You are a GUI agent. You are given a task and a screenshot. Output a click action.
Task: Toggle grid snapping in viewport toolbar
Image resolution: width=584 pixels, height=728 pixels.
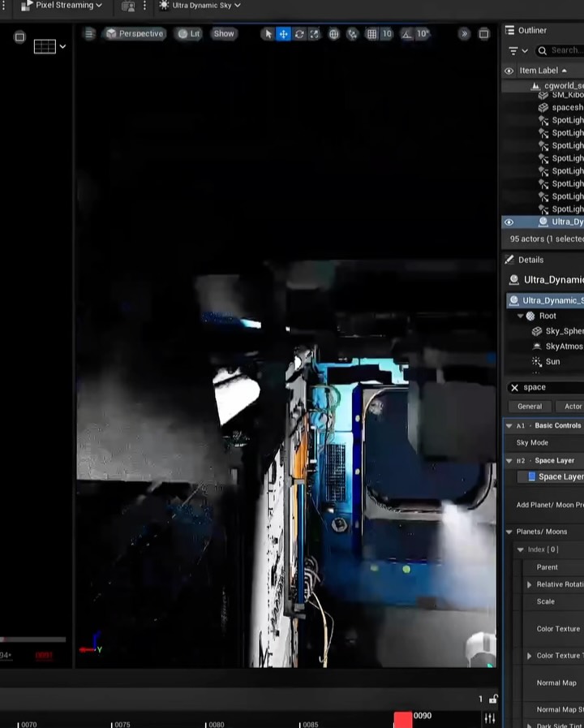point(371,34)
